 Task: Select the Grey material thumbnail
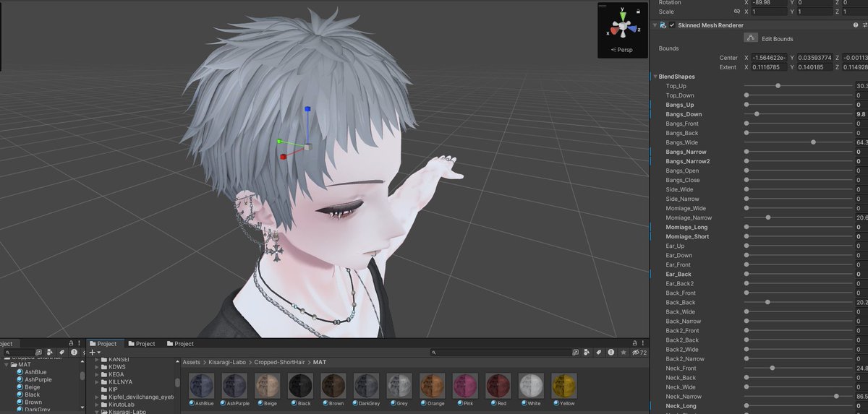tap(399, 385)
